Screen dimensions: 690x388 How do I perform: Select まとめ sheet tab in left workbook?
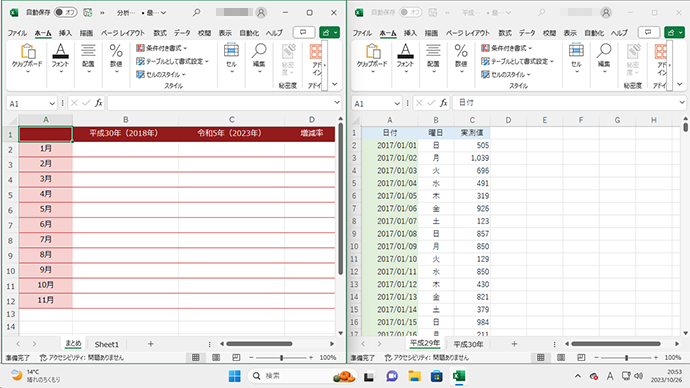73,344
